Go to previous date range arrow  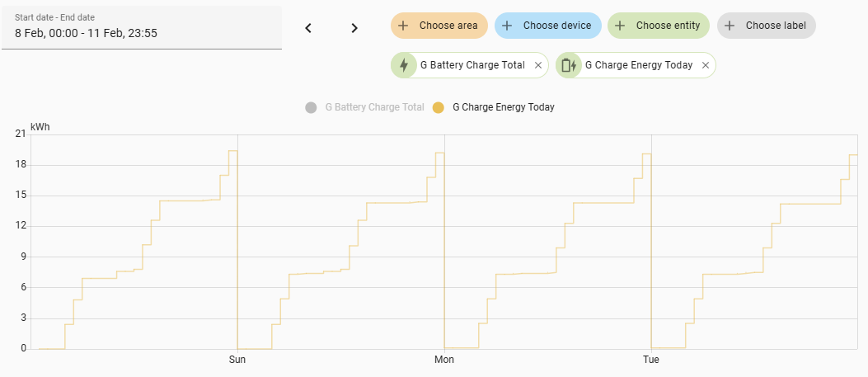[x=308, y=28]
